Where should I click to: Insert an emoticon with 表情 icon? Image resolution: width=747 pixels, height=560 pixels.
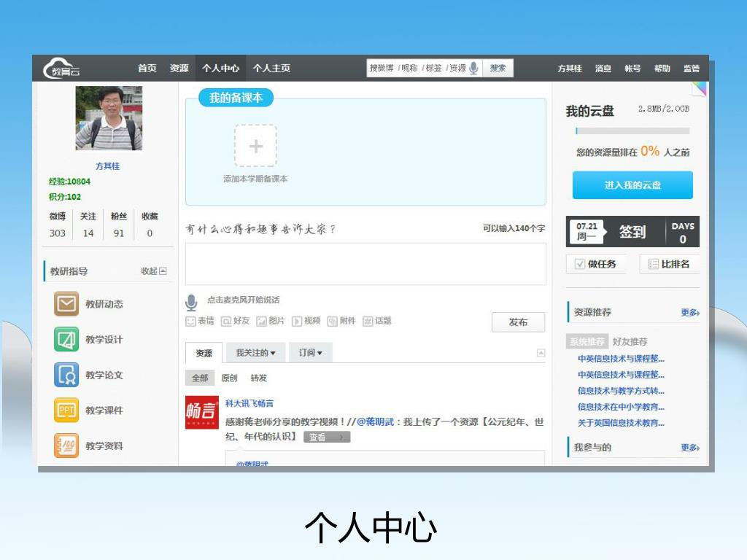190,322
